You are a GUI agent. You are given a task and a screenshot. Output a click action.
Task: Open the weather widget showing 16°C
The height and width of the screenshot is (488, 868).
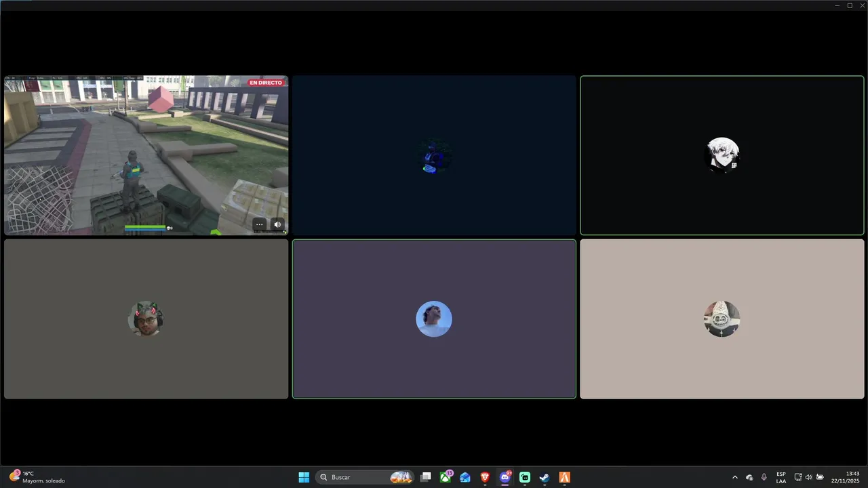point(37,477)
